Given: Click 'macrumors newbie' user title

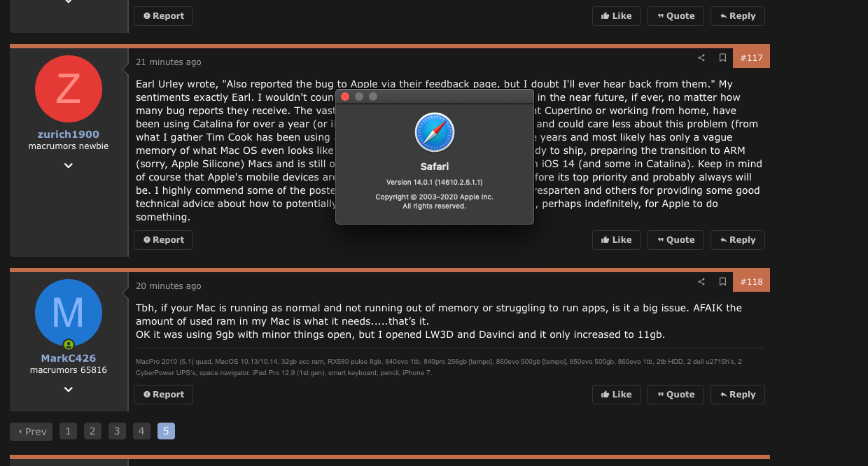Looking at the screenshot, I should tap(69, 146).
